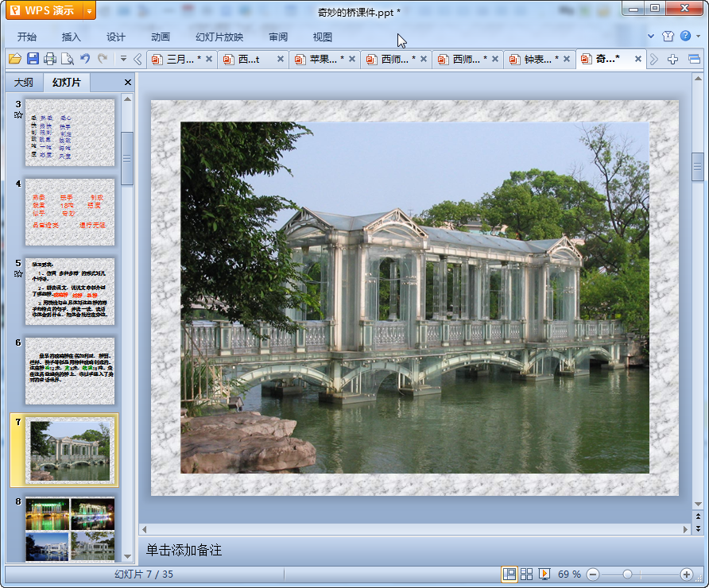Screen dimensions: 709x588
Task: Switch to Slide Sorter view
Action: click(x=527, y=574)
